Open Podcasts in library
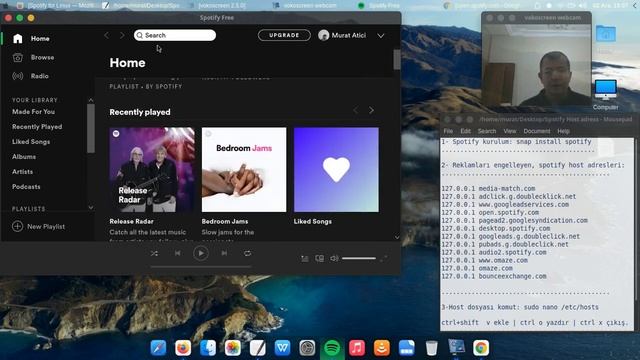The image size is (640, 360). click(x=26, y=187)
